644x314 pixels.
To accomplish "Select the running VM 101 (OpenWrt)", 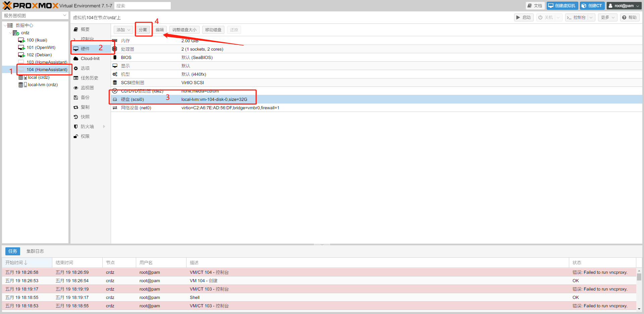I will tap(41, 48).
